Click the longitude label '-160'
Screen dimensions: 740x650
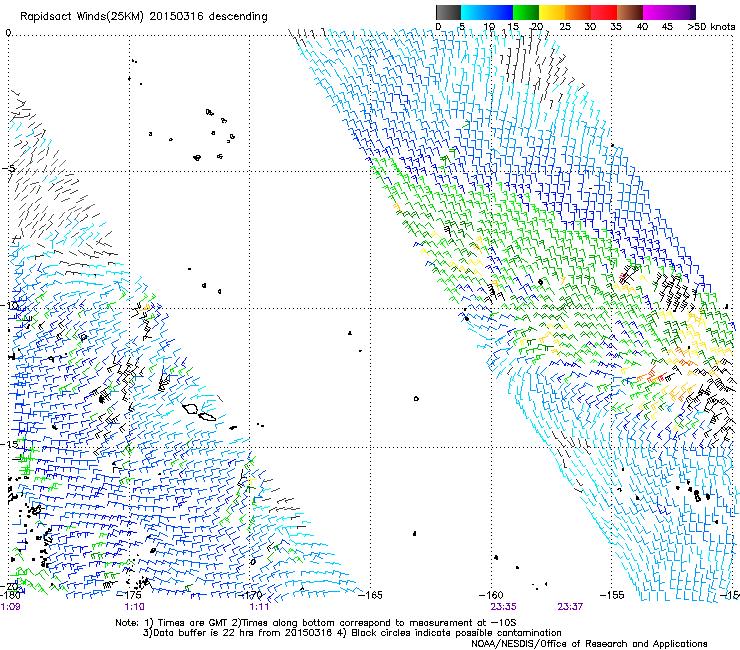[x=491, y=595]
